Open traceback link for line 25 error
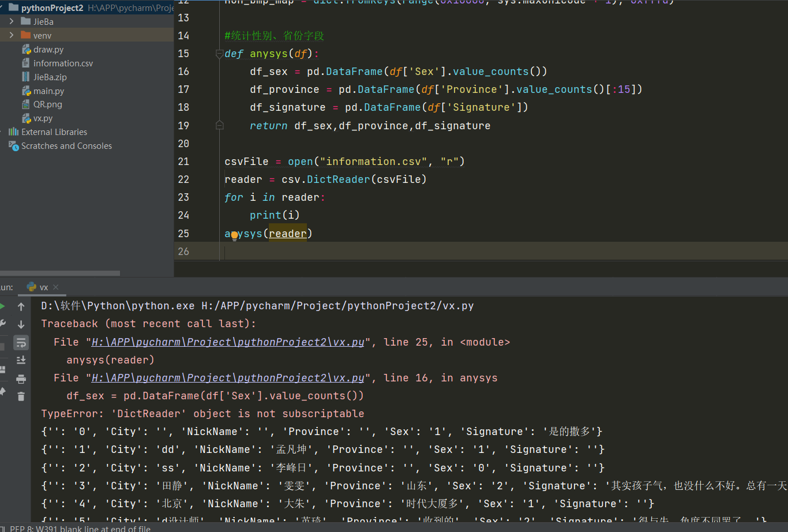Image resolution: width=788 pixels, height=532 pixels. pos(228,342)
